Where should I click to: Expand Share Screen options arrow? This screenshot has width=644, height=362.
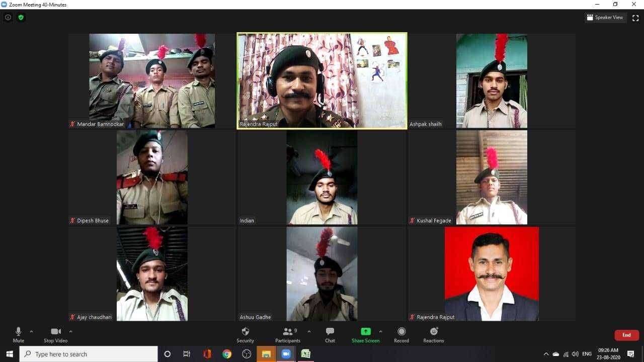coord(381,331)
